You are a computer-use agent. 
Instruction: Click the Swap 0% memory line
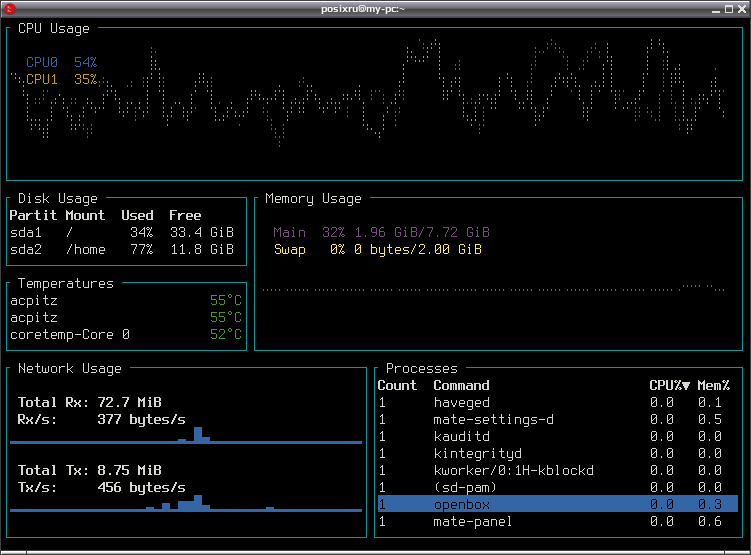pyautogui.click(x=377, y=249)
